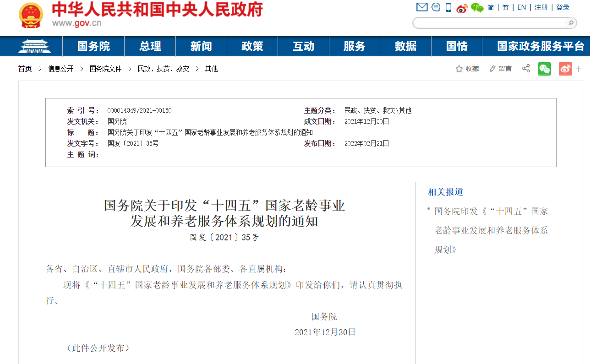Open the Weibo icon in the header

462,8
